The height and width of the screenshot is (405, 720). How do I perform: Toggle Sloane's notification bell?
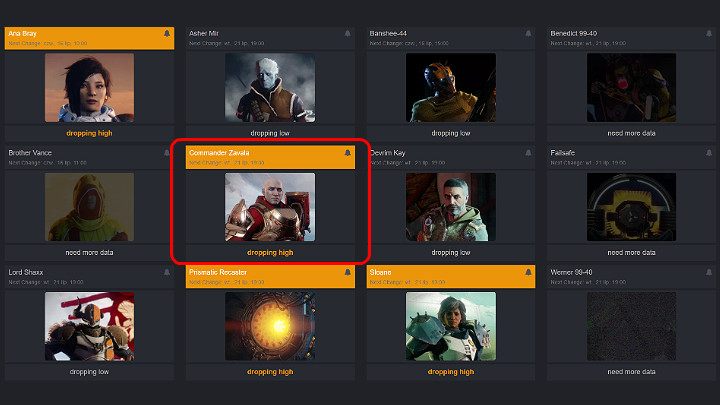pyautogui.click(x=528, y=272)
